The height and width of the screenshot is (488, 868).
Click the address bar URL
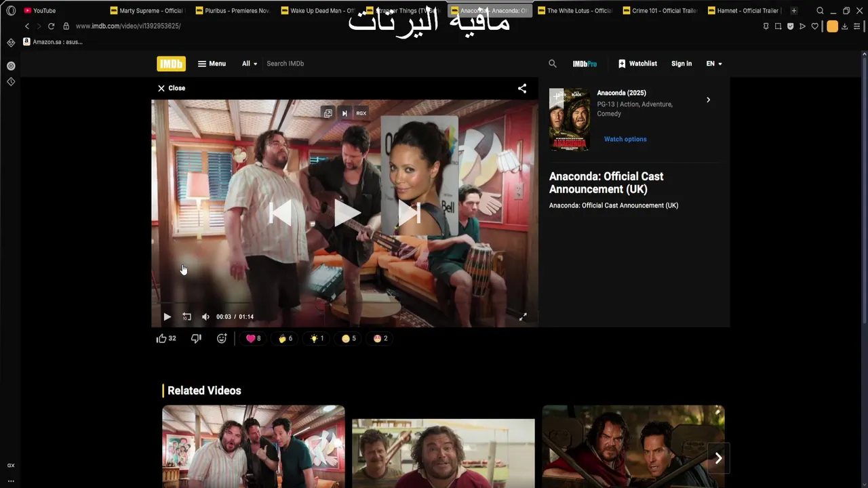[128, 26]
